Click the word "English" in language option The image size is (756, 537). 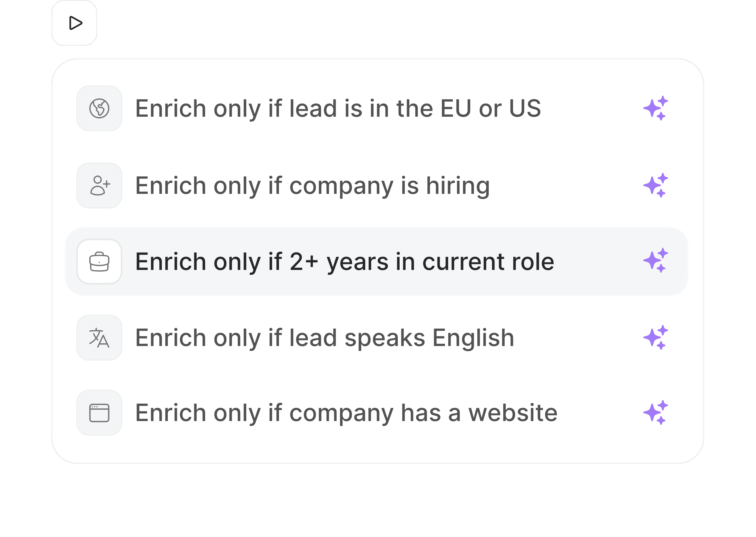(x=473, y=338)
